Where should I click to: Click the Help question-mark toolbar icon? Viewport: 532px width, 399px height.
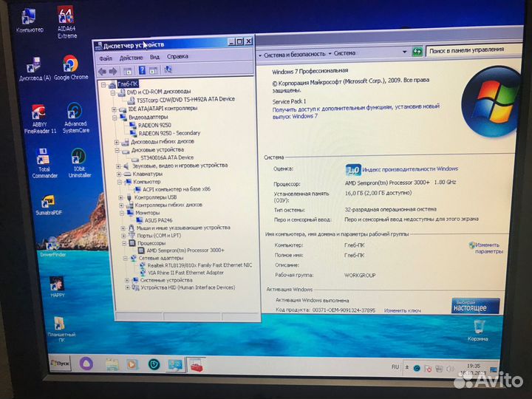click(142, 70)
